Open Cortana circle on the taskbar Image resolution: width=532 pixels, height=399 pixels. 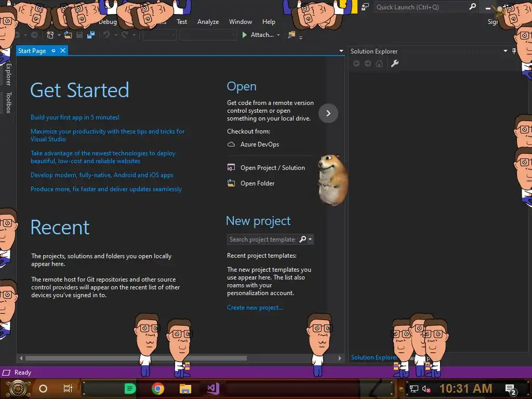coord(43,389)
